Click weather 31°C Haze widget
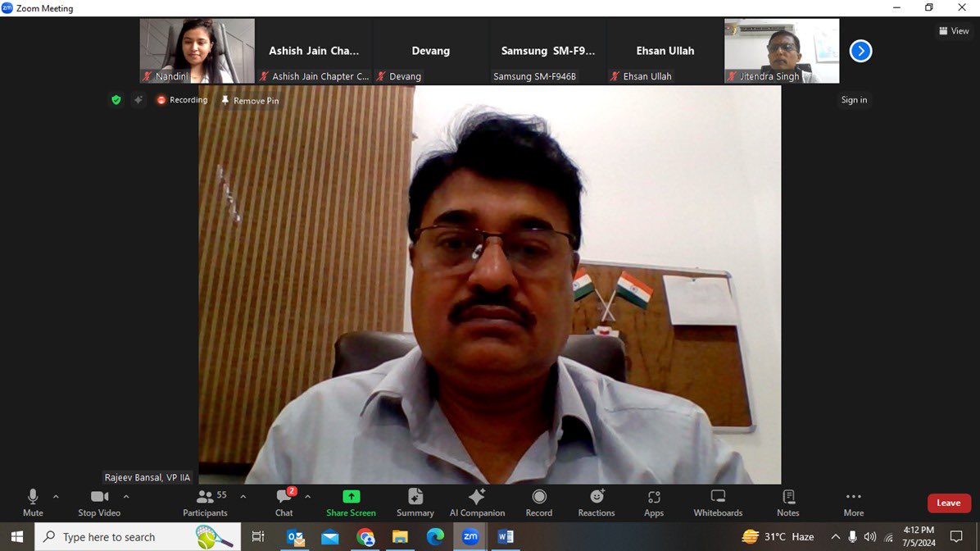The height and width of the screenshot is (551, 980). tap(778, 536)
